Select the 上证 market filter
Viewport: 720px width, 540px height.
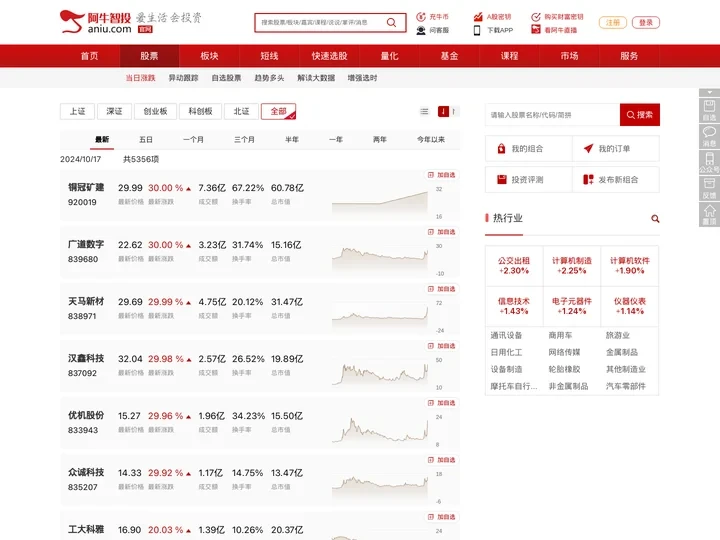[78, 111]
